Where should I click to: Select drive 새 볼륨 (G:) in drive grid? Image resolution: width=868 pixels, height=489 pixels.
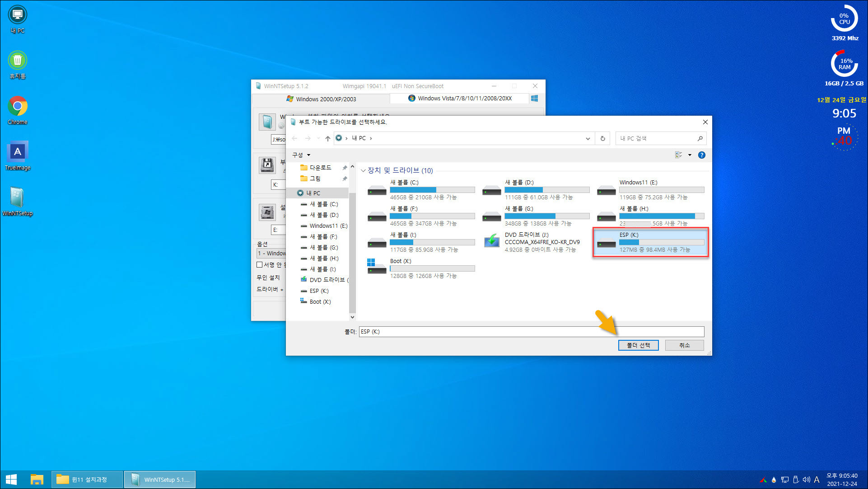point(536,216)
